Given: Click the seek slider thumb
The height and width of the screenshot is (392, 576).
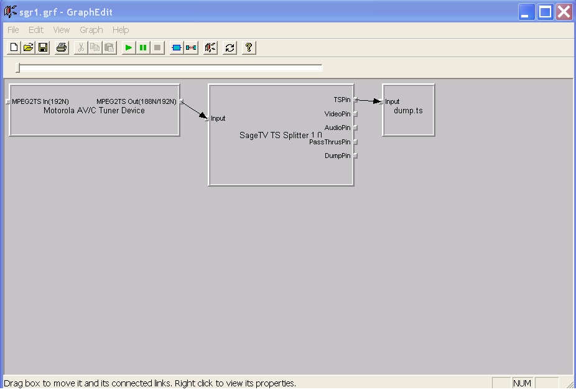Looking at the screenshot, I should (18, 68).
